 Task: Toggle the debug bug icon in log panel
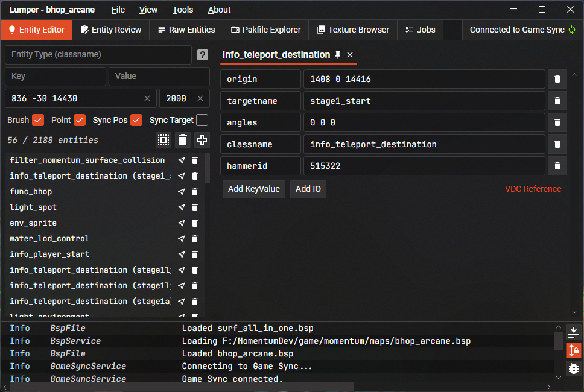click(x=574, y=368)
